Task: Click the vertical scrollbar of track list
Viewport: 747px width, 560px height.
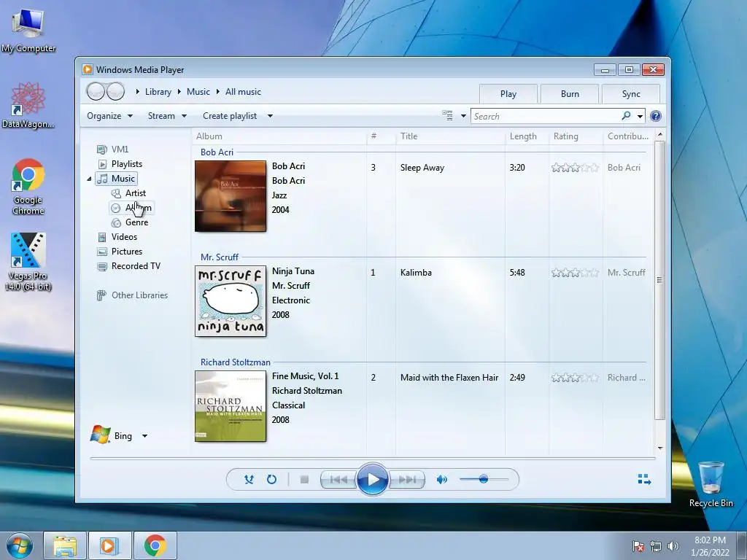Action: pos(659,280)
